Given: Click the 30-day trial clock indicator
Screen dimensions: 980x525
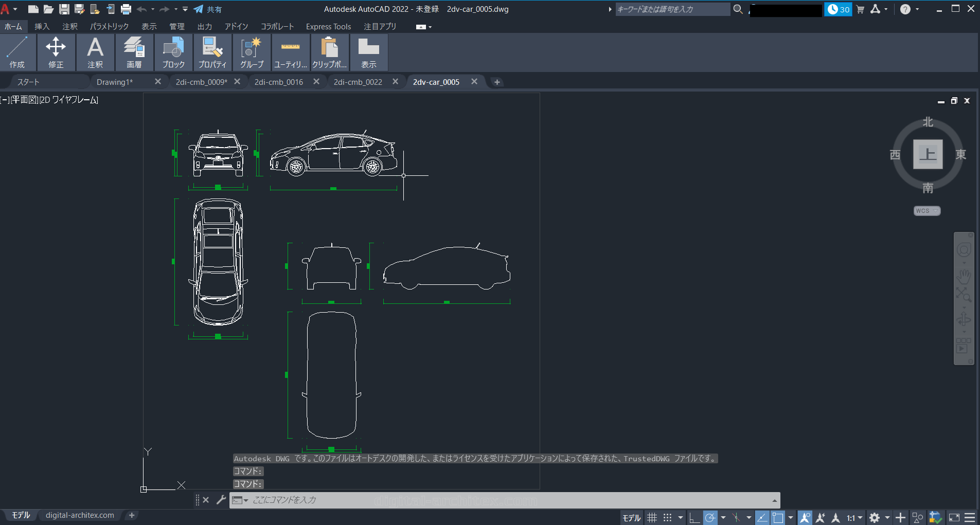Looking at the screenshot, I should coord(838,9).
